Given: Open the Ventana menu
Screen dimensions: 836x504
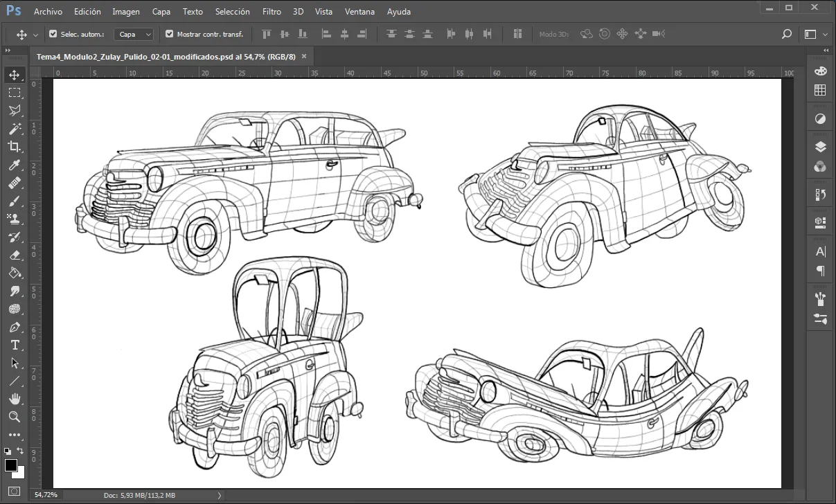Looking at the screenshot, I should click(x=359, y=12).
